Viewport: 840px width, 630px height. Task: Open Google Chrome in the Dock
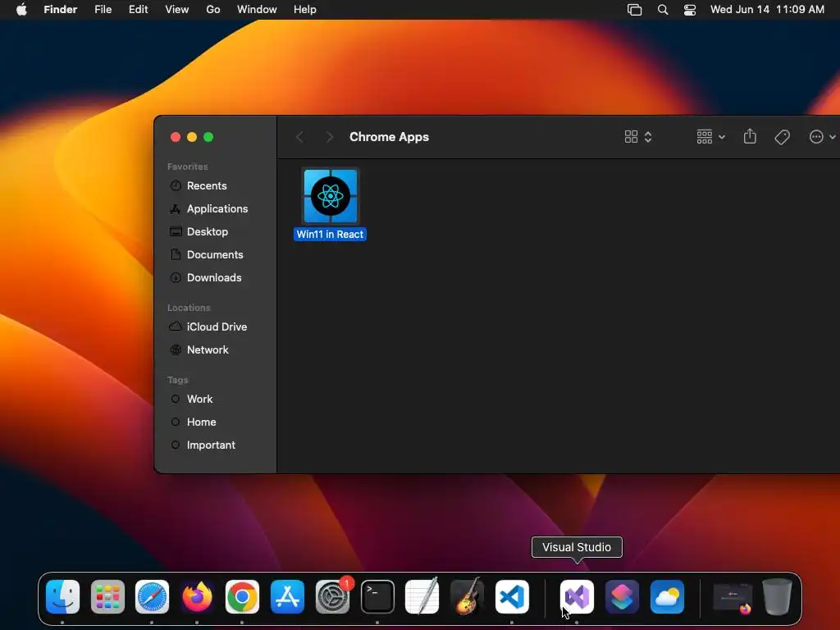[x=242, y=597]
